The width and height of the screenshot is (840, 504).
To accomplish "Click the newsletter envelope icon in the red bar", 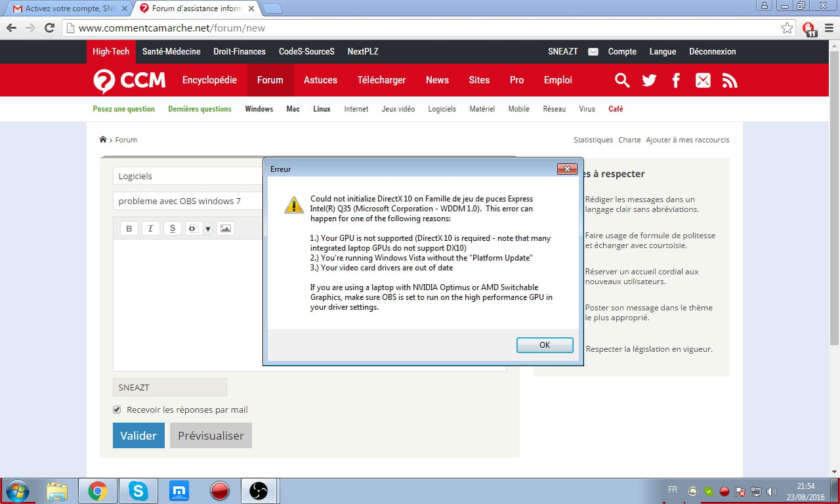I will [x=703, y=80].
